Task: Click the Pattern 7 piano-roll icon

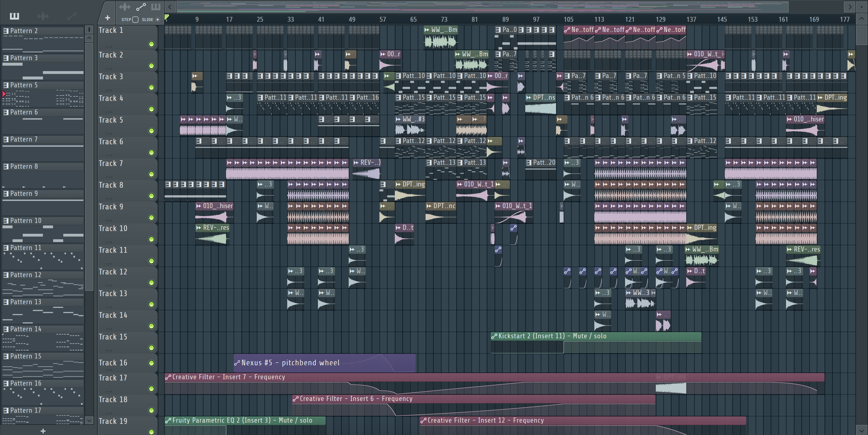Action: [6, 139]
